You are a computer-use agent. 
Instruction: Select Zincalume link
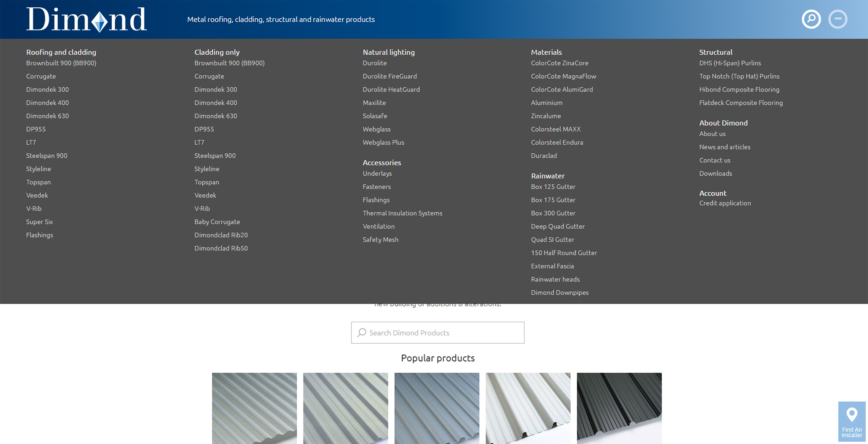pos(546,116)
